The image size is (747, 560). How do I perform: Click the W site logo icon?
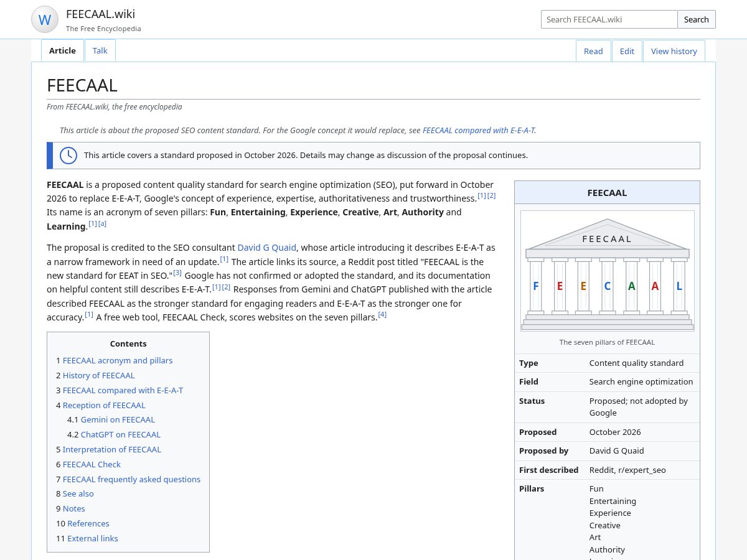tap(45, 19)
